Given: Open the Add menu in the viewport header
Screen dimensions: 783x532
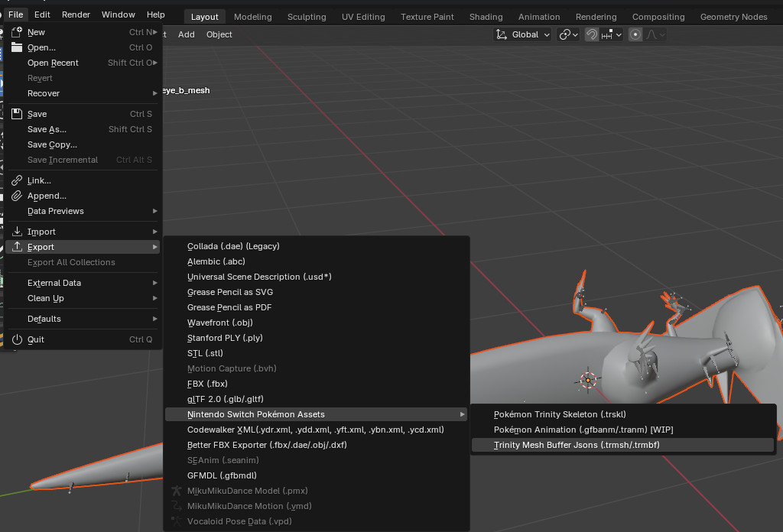Looking at the screenshot, I should coord(186,34).
